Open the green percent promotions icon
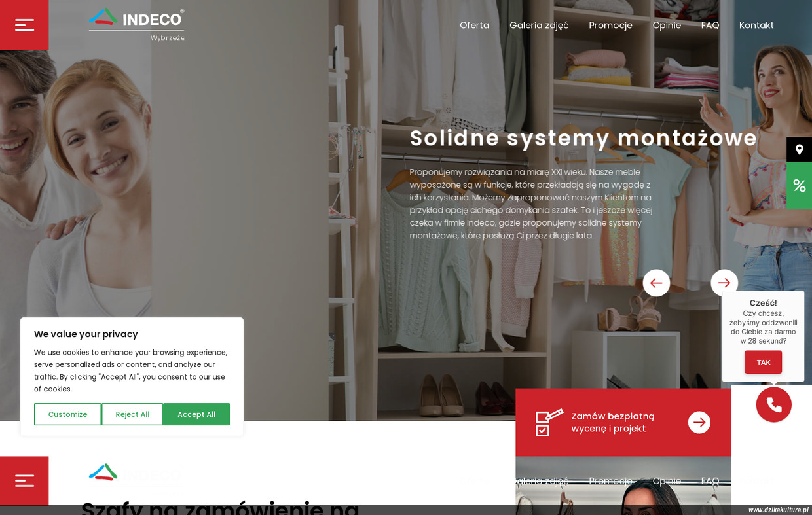Image resolution: width=812 pixels, height=515 pixels. [799, 186]
